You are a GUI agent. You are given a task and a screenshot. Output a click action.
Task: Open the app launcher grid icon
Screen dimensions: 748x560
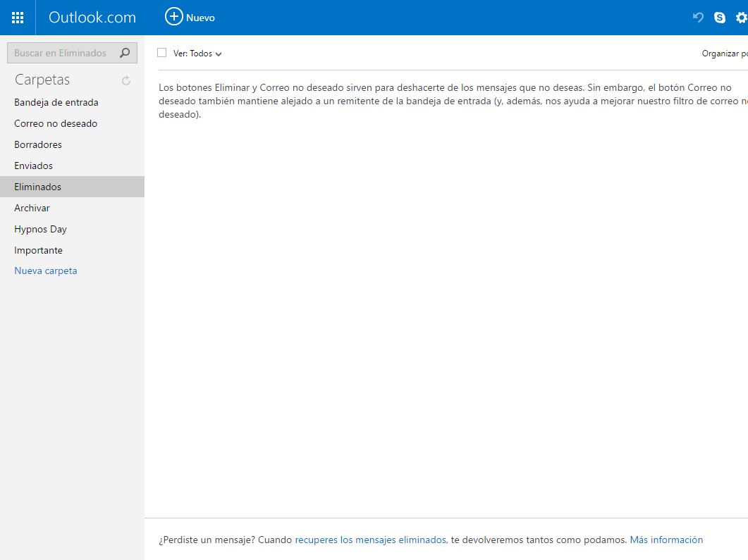click(17, 17)
